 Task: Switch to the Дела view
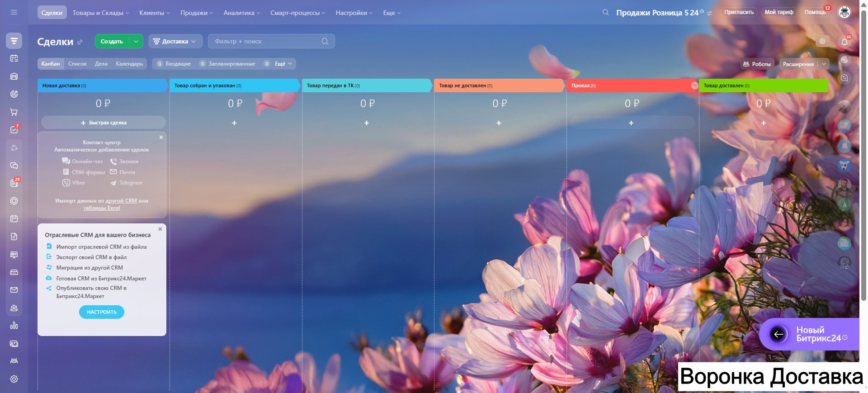[101, 64]
